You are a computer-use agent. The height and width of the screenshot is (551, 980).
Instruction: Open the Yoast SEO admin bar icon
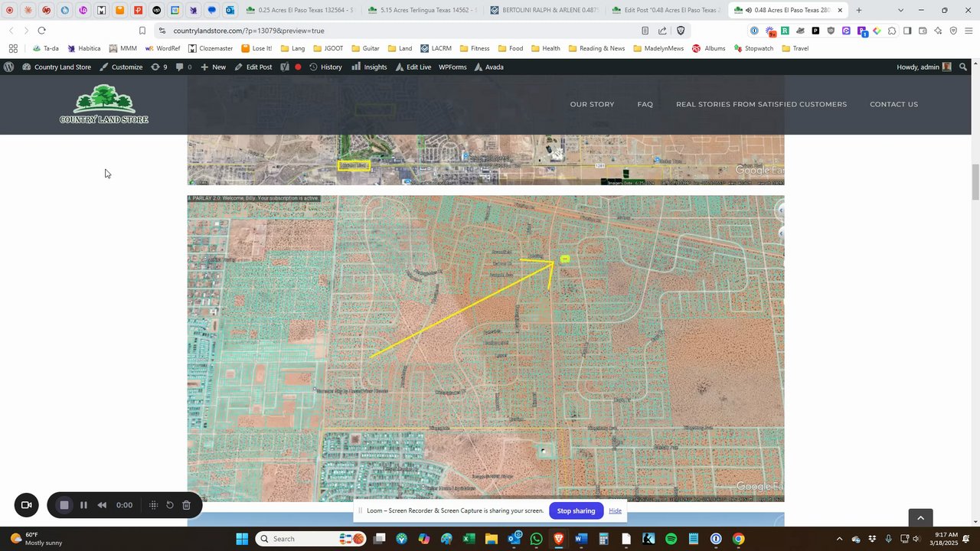point(285,67)
